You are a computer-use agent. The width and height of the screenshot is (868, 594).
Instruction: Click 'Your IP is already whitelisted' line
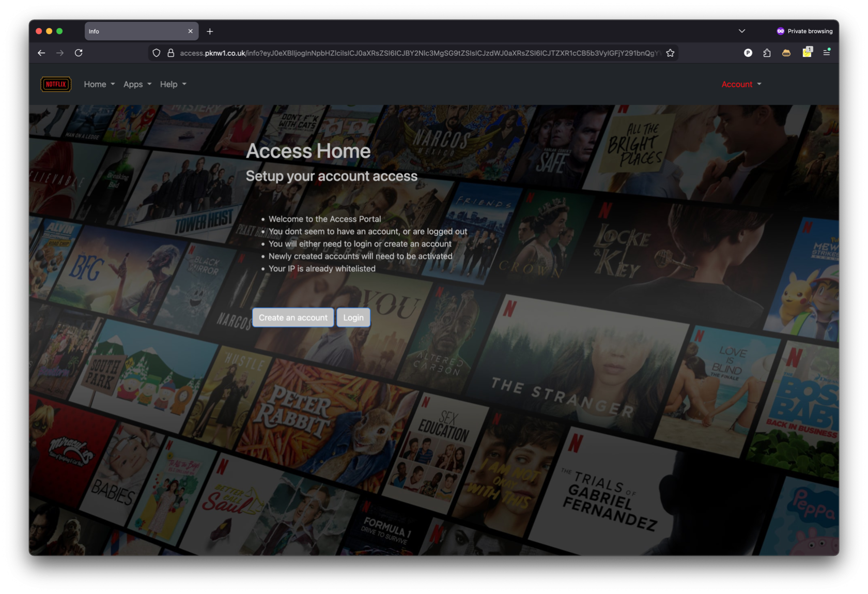click(322, 269)
